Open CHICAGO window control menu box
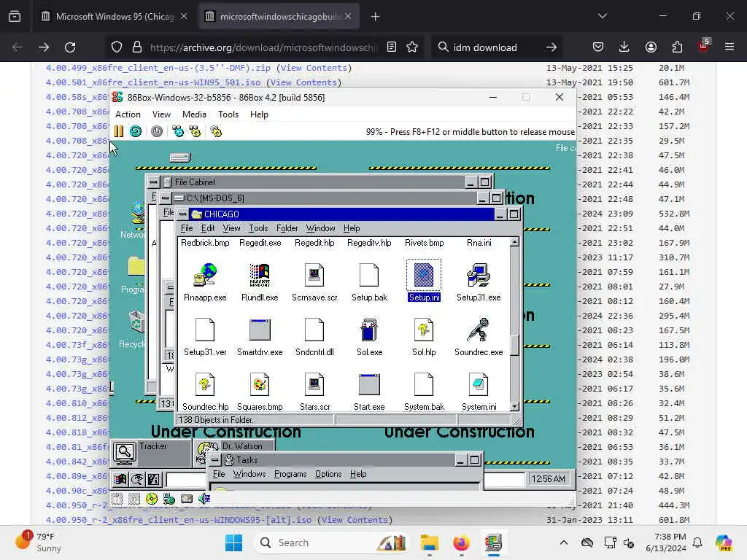The width and height of the screenshot is (747, 560). 183,214
